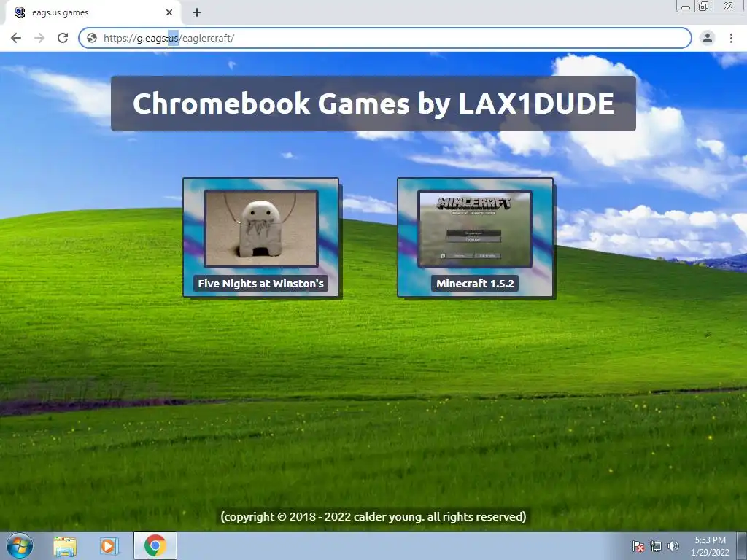Click the Minecraft 1.5.2 label
Image resolution: width=747 pixels, height=560 pixels.
475,284
